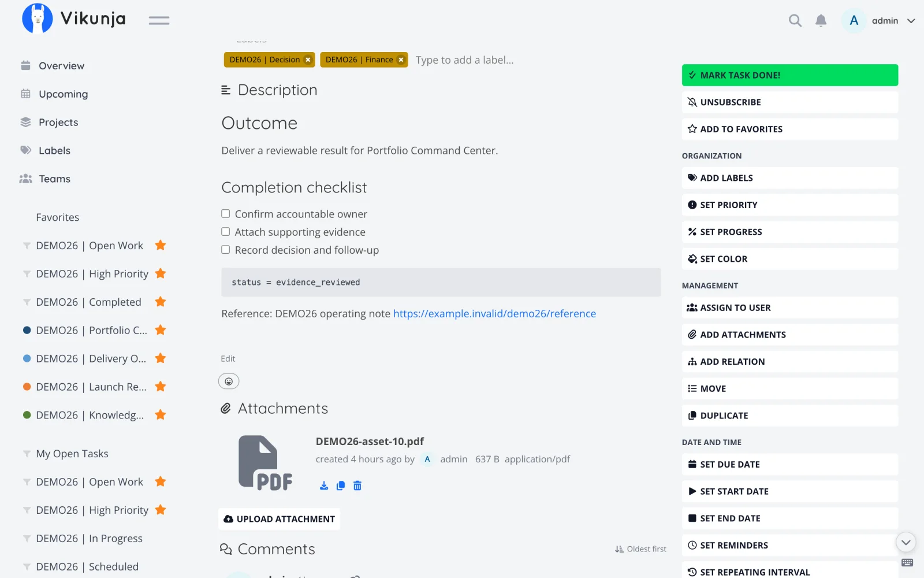Click the round scroll-down chevron button
The width and height of the screenshot is (924, 578).
(906, 542)
